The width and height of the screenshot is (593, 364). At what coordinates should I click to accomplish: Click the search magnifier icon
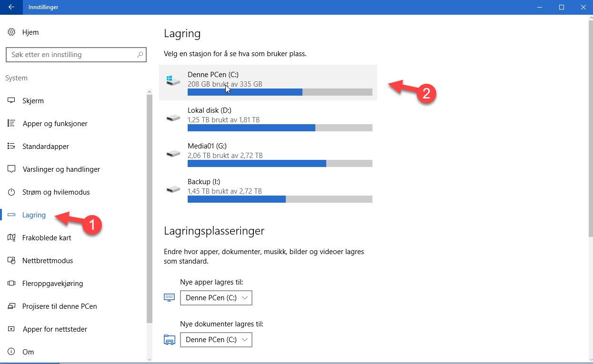click(140, 55)
